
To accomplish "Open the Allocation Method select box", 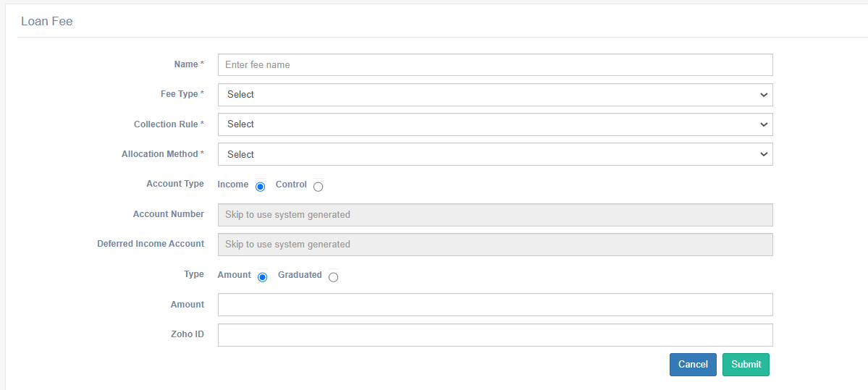I will click(x=494, y=154).
